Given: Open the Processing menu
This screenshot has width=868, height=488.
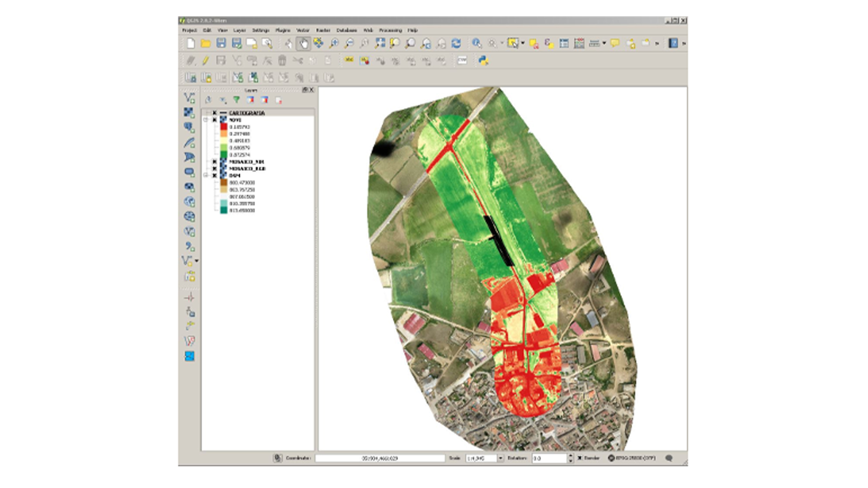Looking at the screenshot, I should [x=390, y=30].
